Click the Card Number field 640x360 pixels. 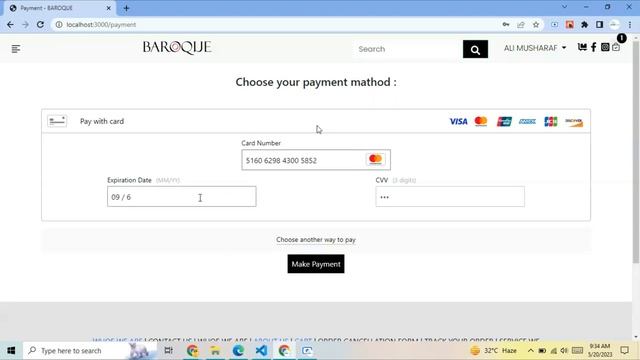coord(316,160)
